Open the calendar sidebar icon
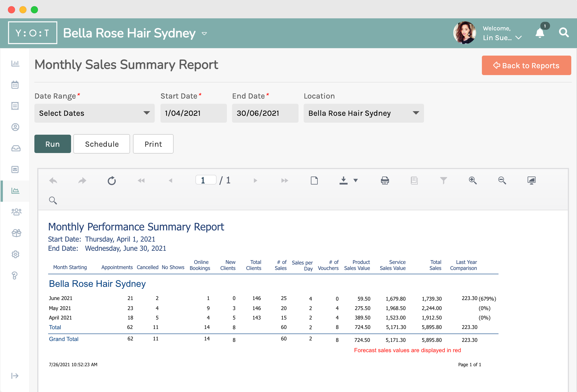Viewport: 577px width, 392px height. [x=15, y=85]
